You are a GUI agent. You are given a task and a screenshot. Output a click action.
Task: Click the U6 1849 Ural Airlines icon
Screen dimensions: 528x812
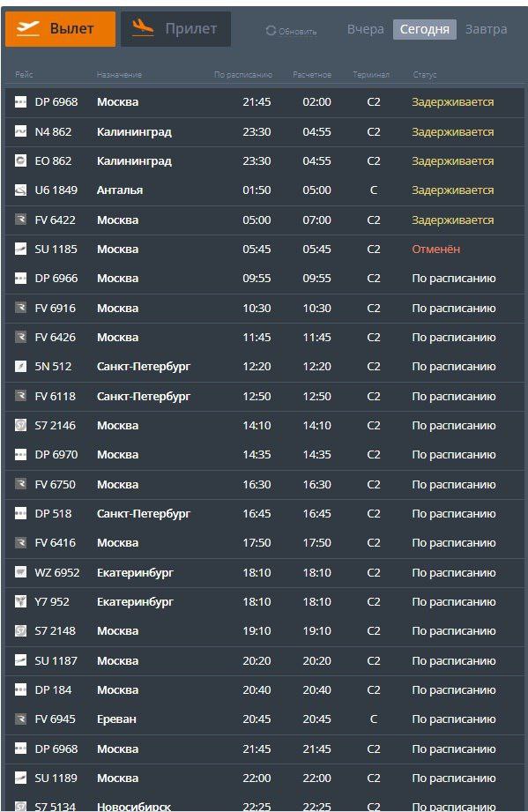click(20, 190)
